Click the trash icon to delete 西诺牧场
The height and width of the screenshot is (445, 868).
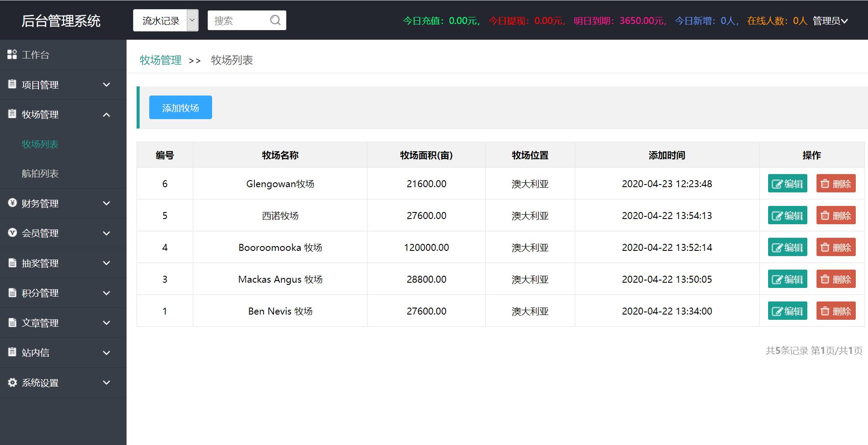[825, 215]
